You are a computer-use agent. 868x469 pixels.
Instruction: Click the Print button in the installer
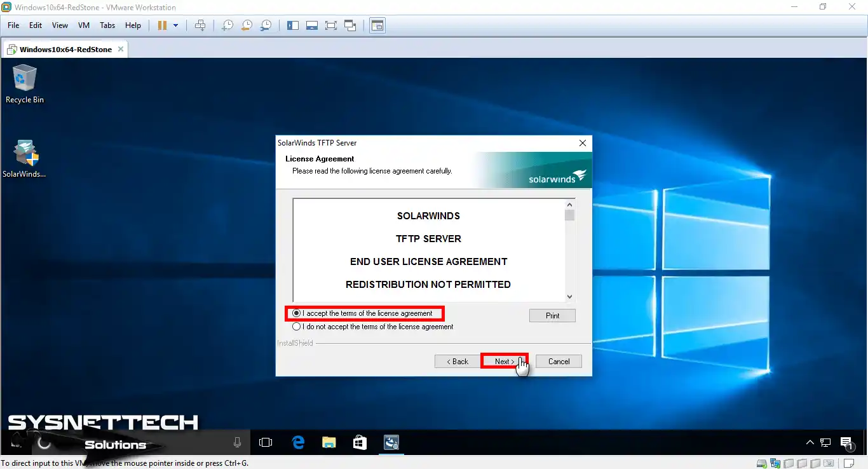(552, 315)
